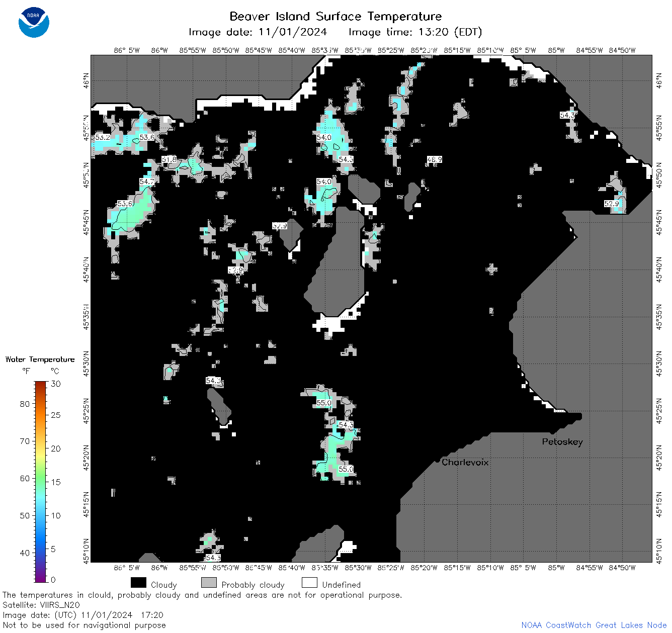The image size is (672, 633).
Task: Click the 84°50'W label on top axis
Action: [x=622, y=50]
